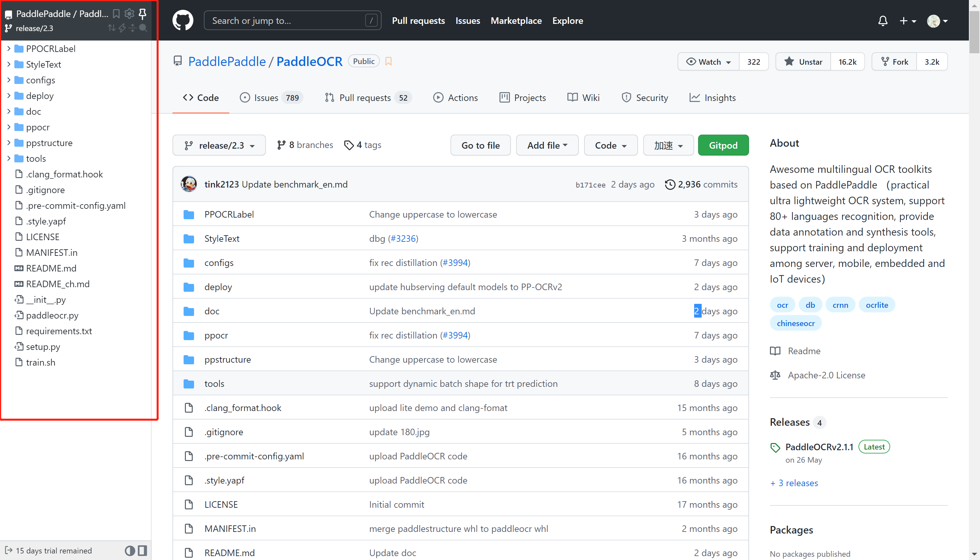This screenshot has width=980, height=560.
Task: Click the green Gitpod button
Action: click(x=723, y=145)
